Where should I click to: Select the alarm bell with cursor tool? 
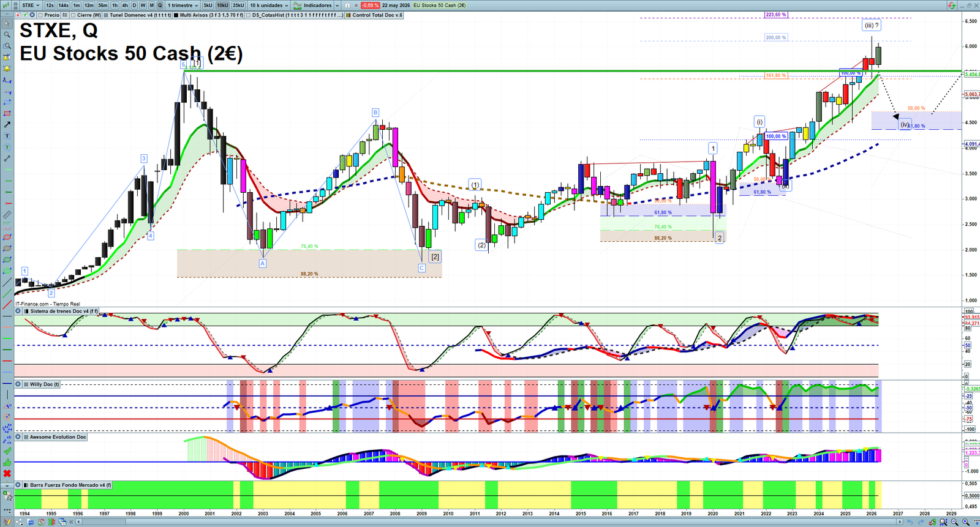[x=7, y=58]
